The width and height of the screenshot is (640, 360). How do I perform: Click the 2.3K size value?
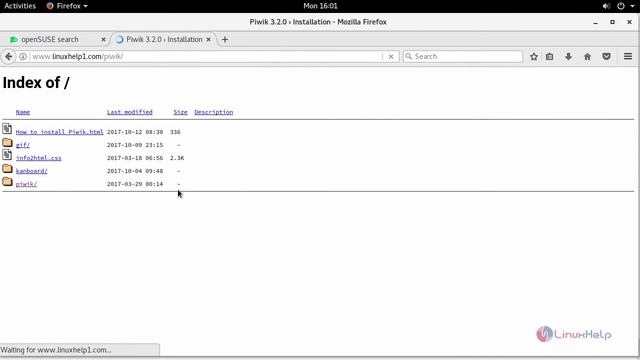point(177,158)
